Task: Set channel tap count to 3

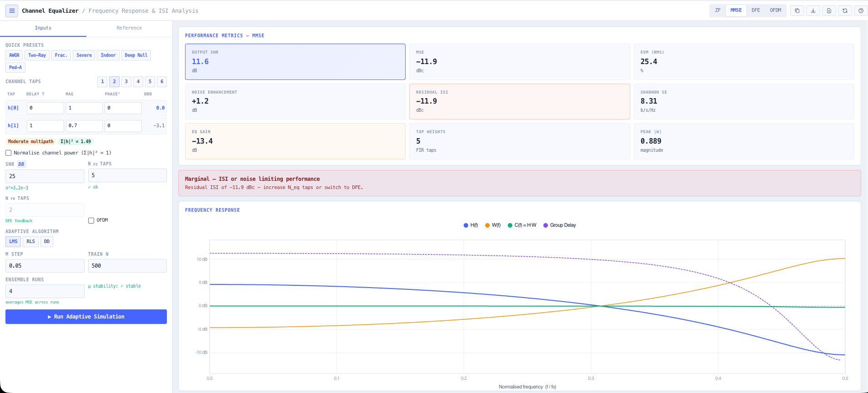Action: pyautogui.click(x=126, y=82)
